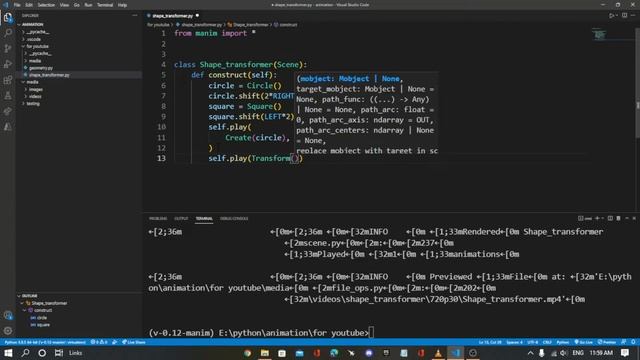
Task: Select shape_transformer.py in explorer
Action: tap(49, 75)
